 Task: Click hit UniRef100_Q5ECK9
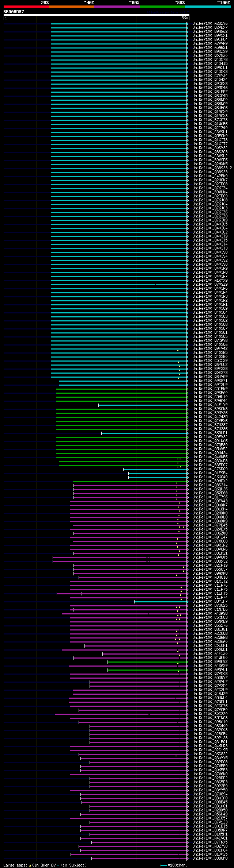[x=210, y=136]
